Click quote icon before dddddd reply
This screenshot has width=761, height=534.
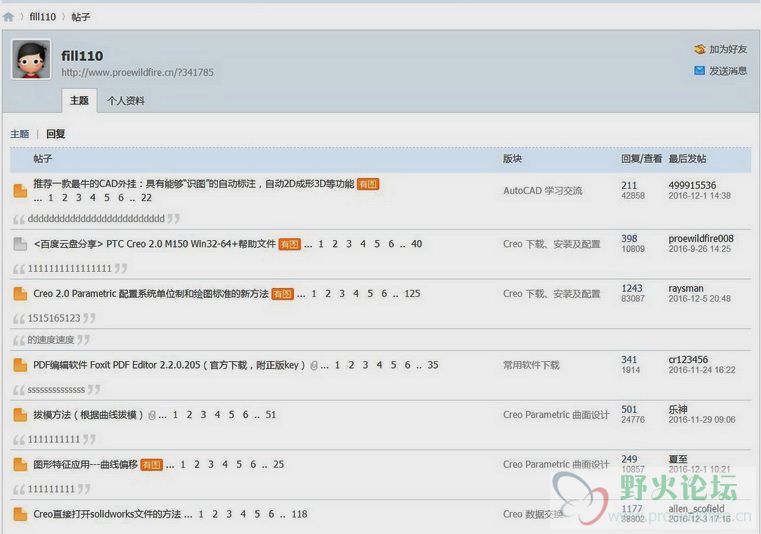click(x=19, y=219)
